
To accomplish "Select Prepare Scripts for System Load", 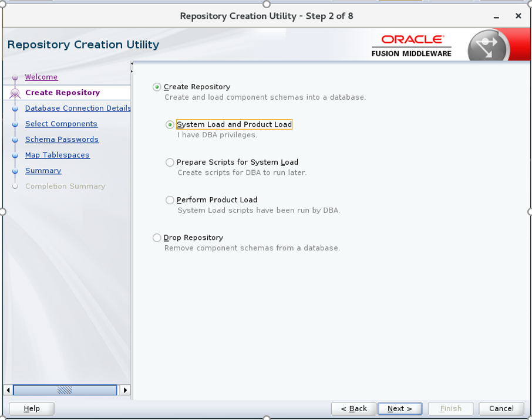I will (x=170, y=162).
